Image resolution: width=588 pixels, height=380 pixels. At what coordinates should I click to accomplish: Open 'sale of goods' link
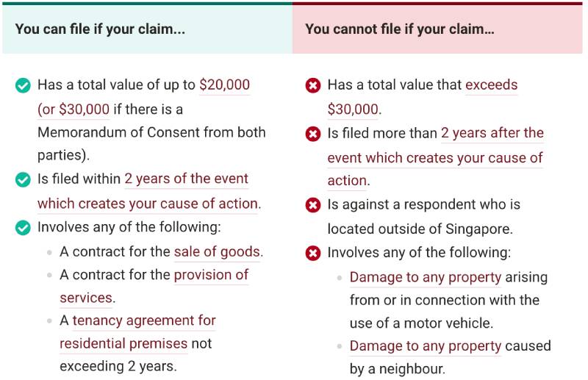217,251
